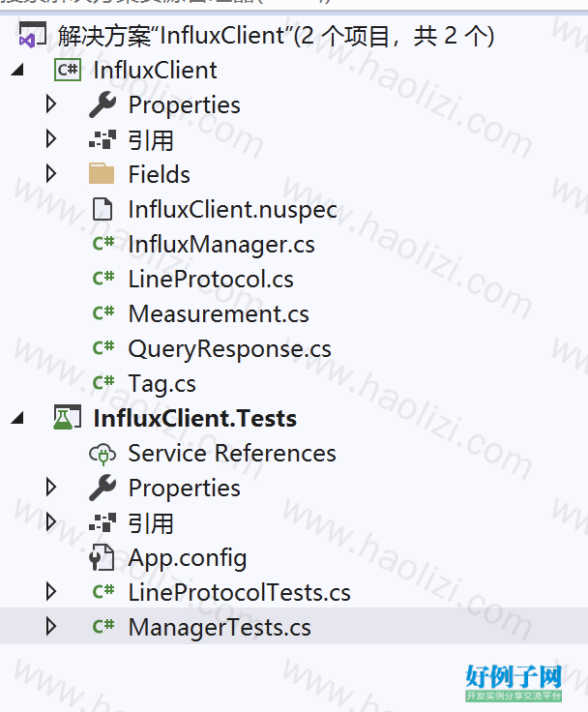The height and width of the screenshot is (712, 588).
Task: Expand the LineProtocolTests.cs node
Action: point(51,592)
